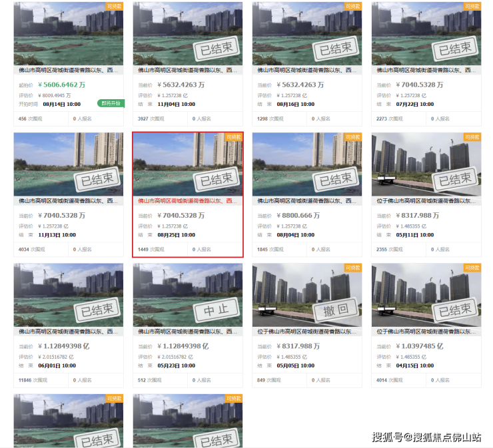
Task: Open the 撤回 stamped listing thumbnail
Action: (307, 295)
